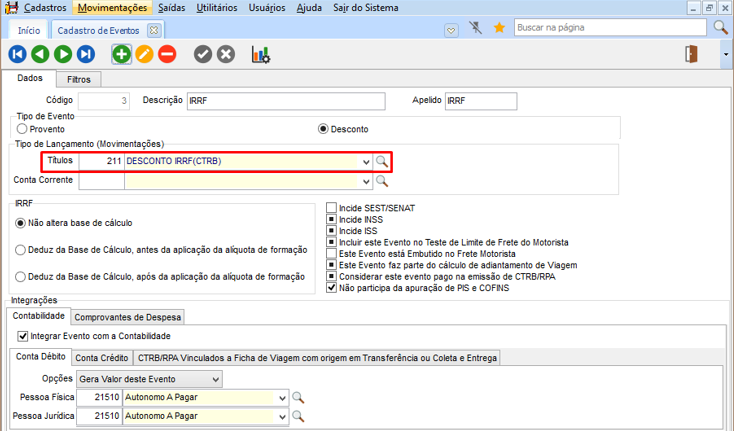This screenshot has height=431, width=734.
Task: Go to first record navigation icon
Action: click(18, 54)
